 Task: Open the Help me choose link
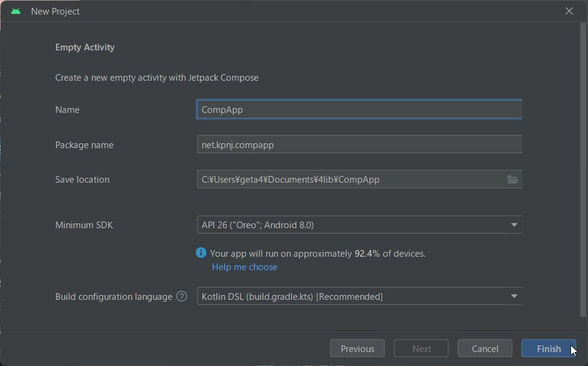[245, 266]
